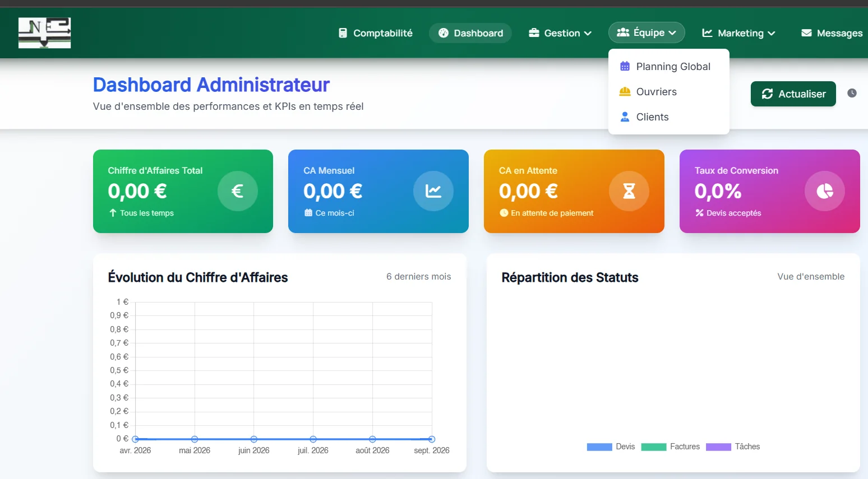Click the juin 2026 data point on chart

click(x=254, y=439)
